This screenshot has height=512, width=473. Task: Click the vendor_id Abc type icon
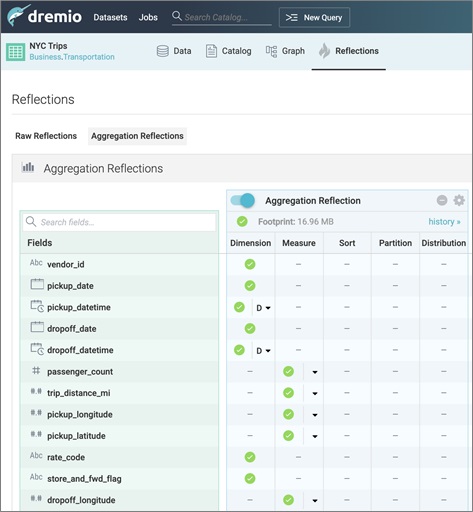pyautogui.click(x=36, y=263)
